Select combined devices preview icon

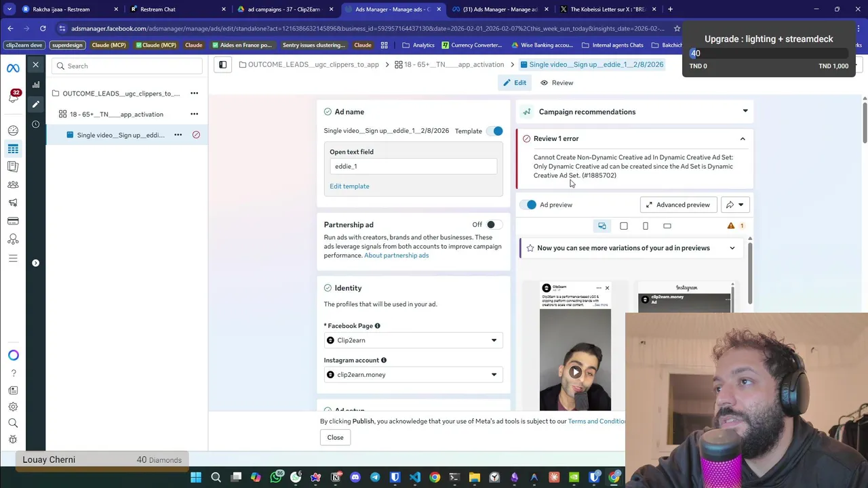pyautogui.click(x=602, y=226)
